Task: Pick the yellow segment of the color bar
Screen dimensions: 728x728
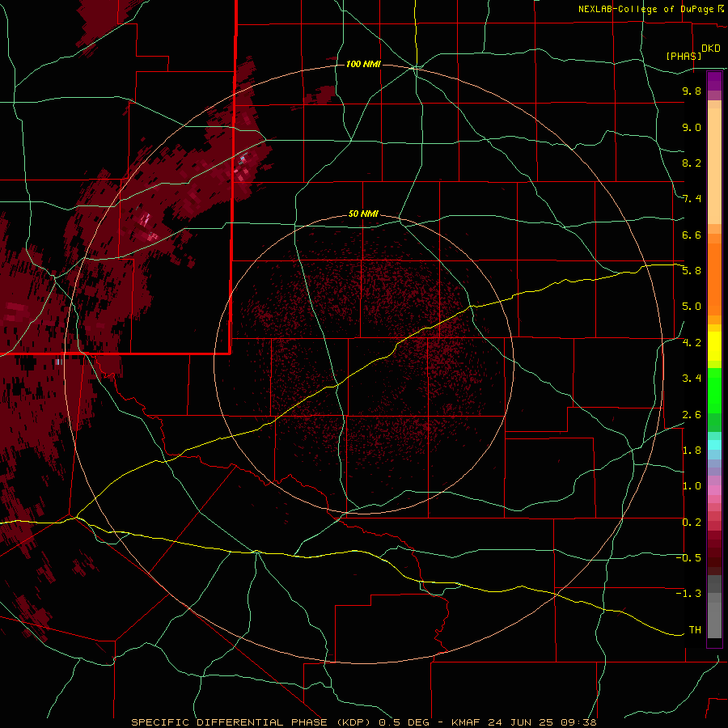Action: coord(714,346)
